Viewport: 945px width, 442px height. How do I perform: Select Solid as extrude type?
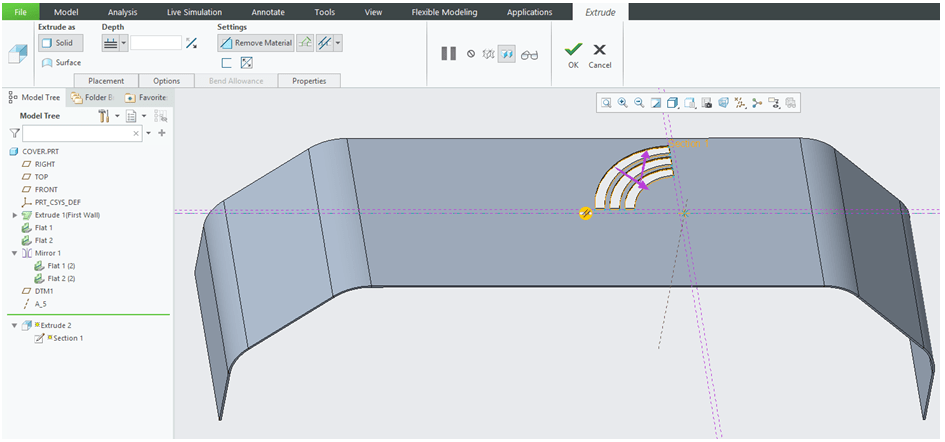tap(56, 43)
